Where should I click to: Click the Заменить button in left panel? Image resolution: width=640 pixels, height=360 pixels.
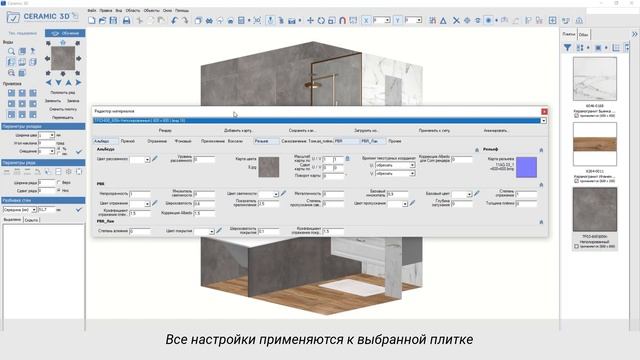pos(53,101)
